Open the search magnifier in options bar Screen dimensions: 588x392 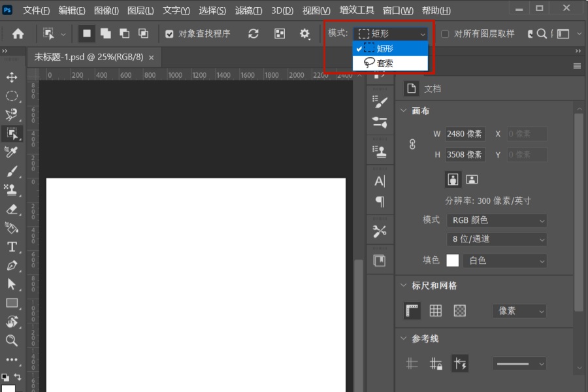(541, 34)
